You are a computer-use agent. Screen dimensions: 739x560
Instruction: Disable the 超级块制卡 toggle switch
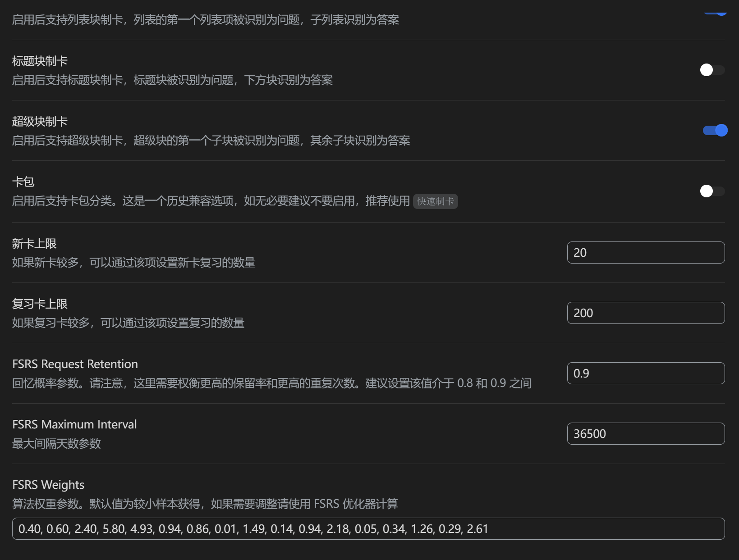714,130
